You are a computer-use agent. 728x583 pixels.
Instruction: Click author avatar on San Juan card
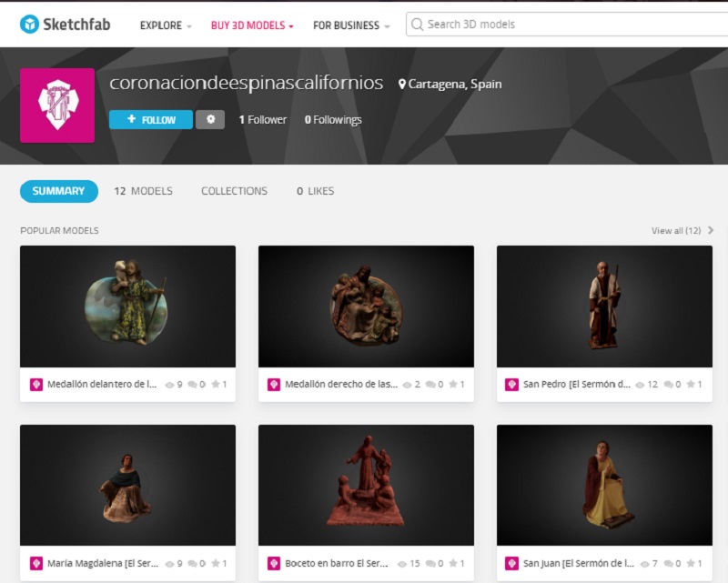[511, 564]
